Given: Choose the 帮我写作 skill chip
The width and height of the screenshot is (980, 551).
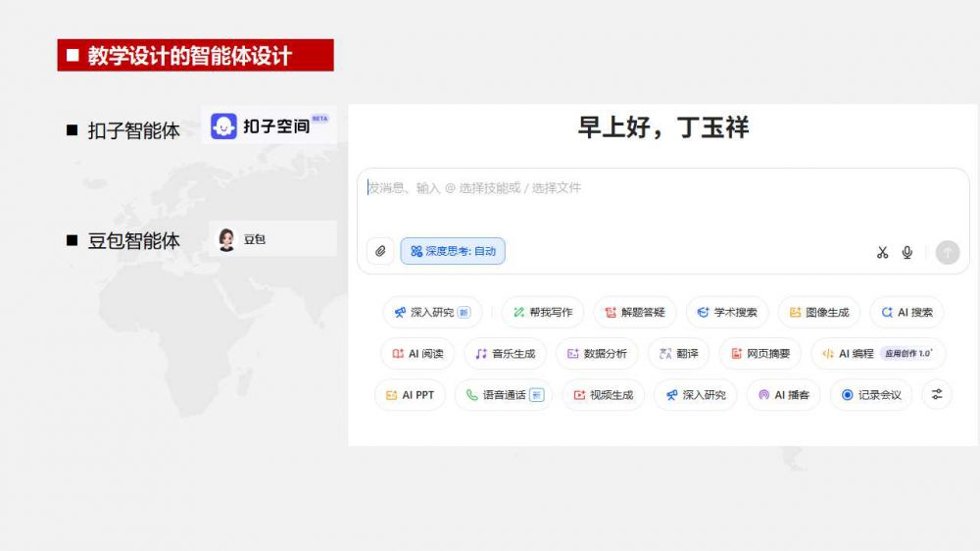Looking at the screenshot, I should (x=542, y=313).
